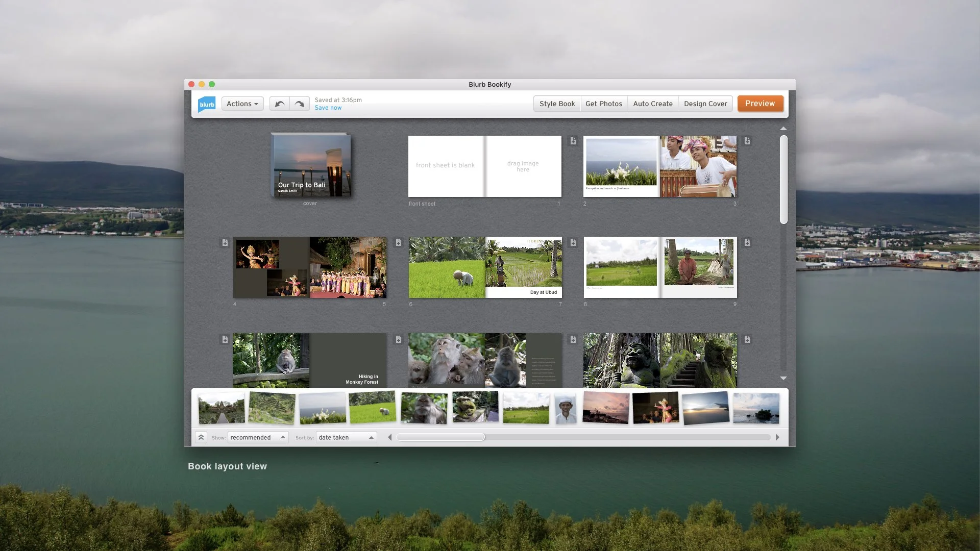Click the Save now link

[328, 108]
